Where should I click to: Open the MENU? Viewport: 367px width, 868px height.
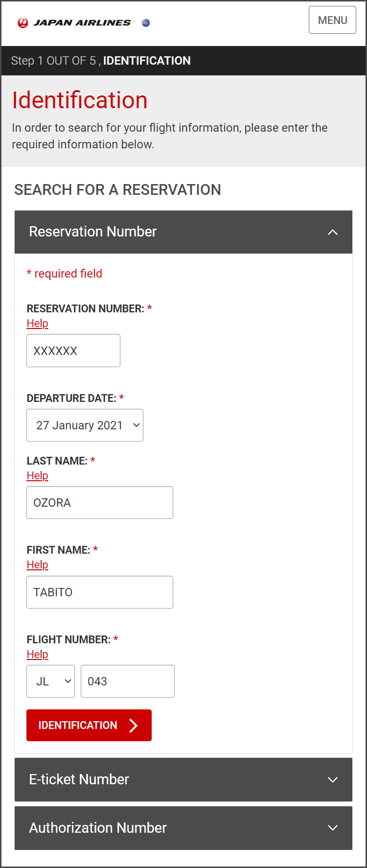click(x=332, y=20)
